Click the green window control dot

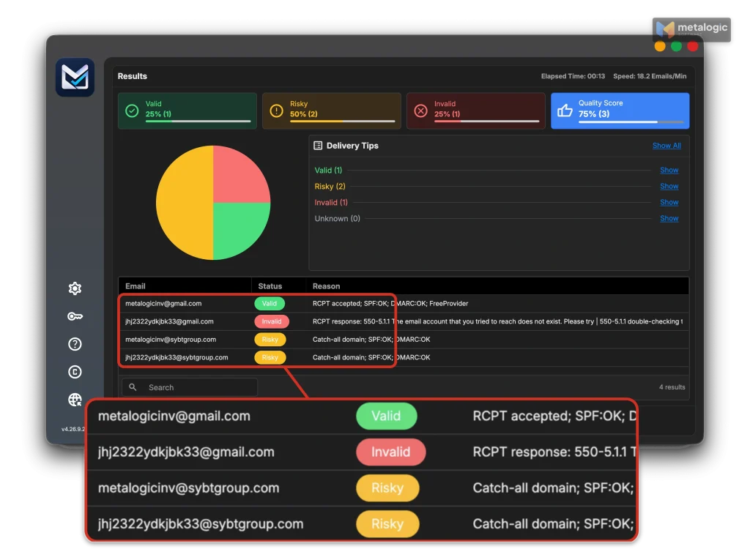pos(676,46)
